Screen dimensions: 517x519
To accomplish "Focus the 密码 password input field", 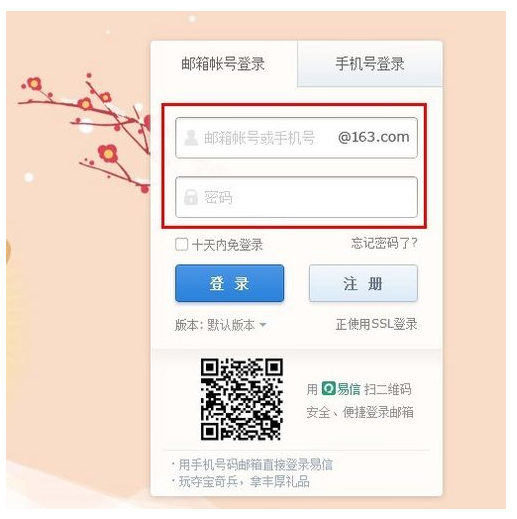I will click(296, 197).
